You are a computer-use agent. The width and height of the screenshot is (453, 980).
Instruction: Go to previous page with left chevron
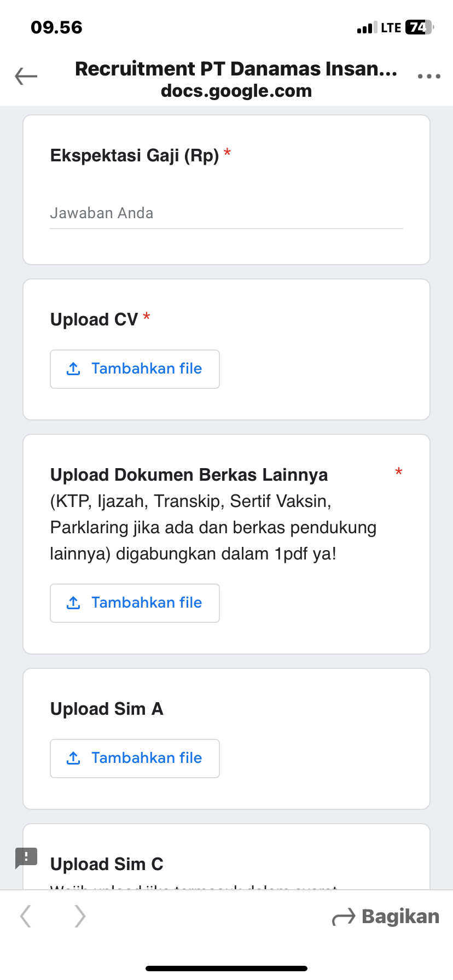pyautogui.click(x=26, y=916)
